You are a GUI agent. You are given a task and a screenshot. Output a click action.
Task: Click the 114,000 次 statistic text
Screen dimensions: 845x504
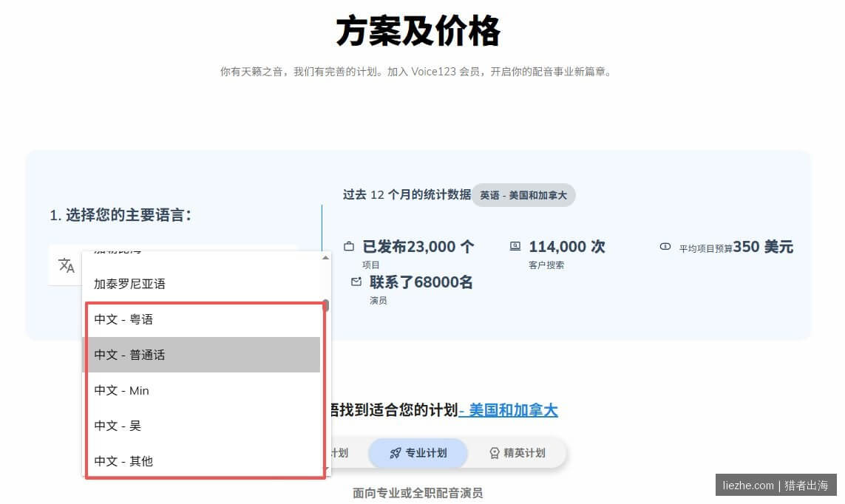pyautogui.click(x=567, y=247)
